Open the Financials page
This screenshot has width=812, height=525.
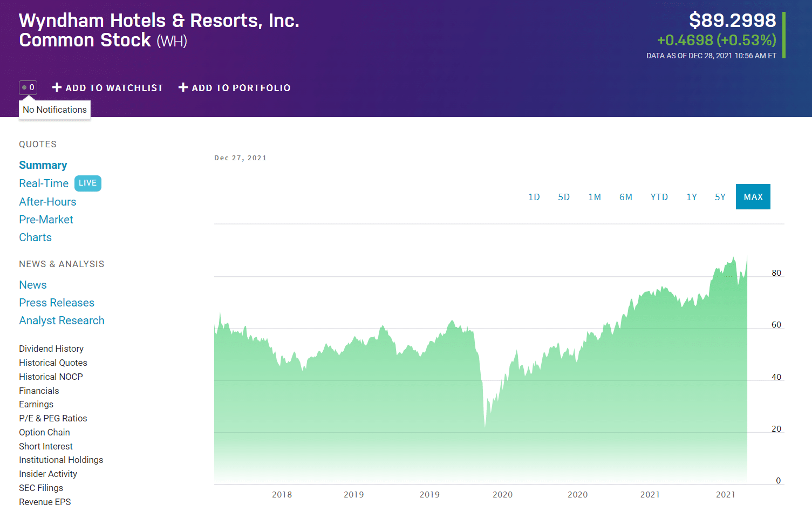[x=39, y=391]
